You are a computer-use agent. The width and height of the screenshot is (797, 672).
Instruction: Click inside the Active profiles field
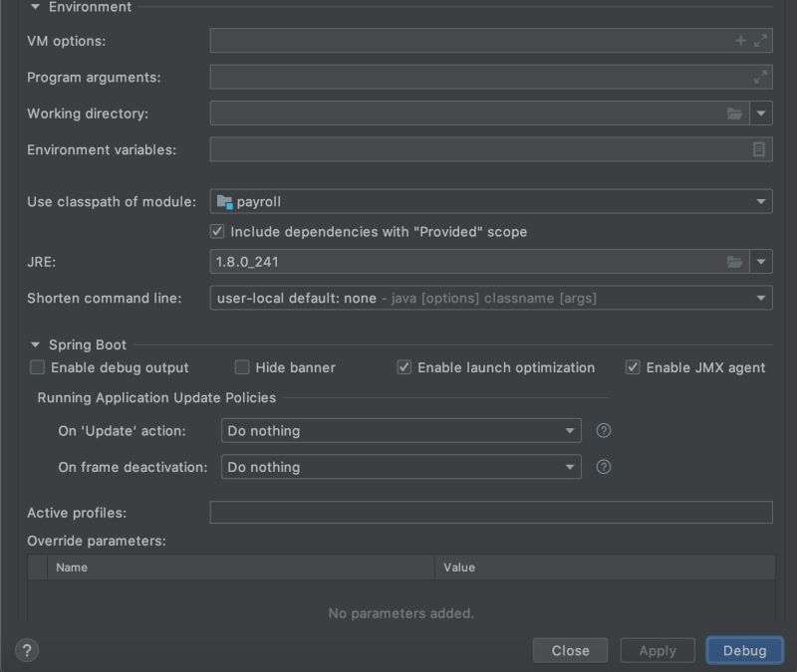(488, 512)
